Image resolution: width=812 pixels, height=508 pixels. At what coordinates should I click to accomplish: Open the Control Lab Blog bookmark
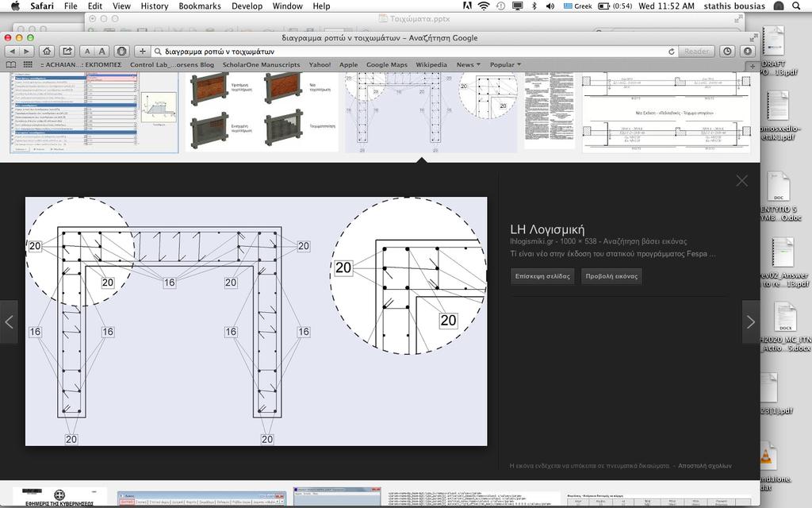point(172,65)
